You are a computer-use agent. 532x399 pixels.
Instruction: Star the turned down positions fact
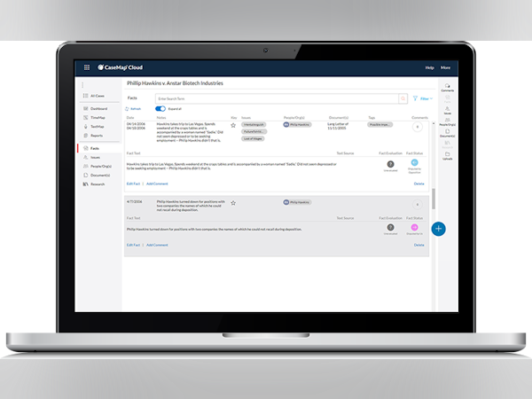(233, 203)
